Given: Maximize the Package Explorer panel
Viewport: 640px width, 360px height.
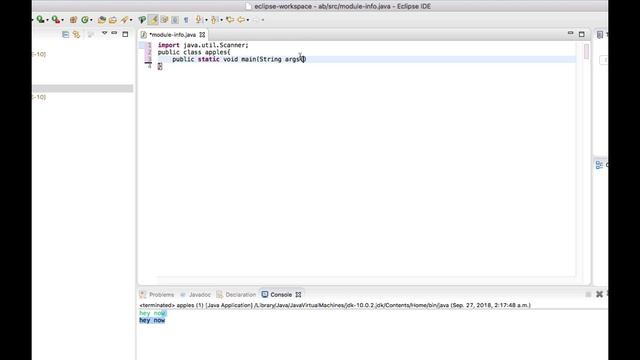Looking at the screenshot, I should tap(125, 34).
